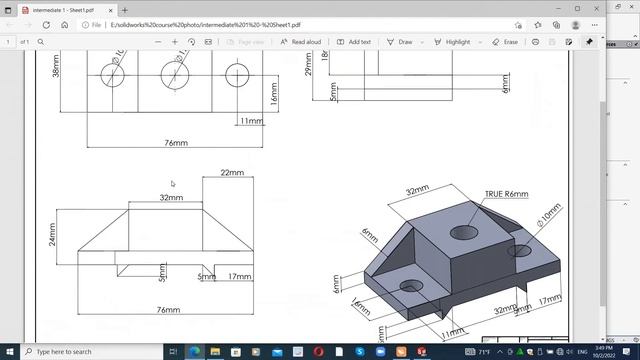Save the PDF document
Screen dimensions: 640x360
coord(552,42)
